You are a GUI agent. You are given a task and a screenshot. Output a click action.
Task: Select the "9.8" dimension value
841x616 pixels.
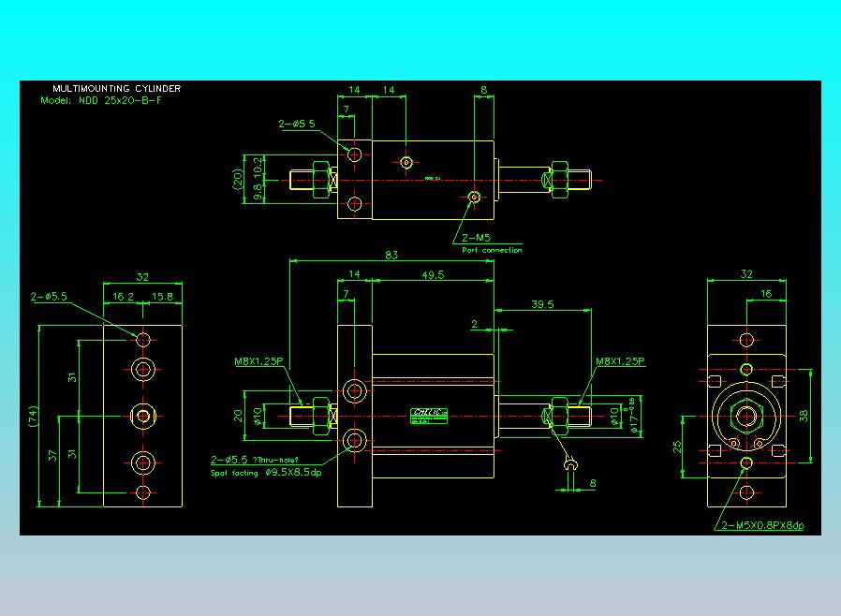[x=258, y=193]
